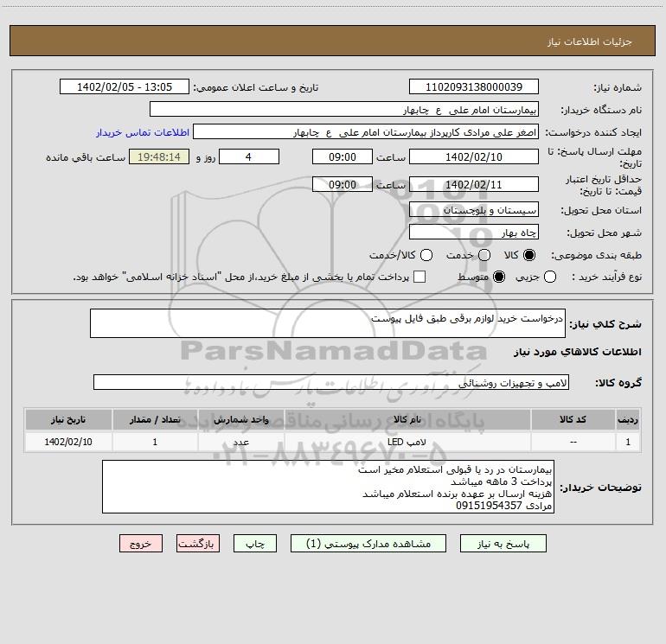Image resolution: width=666 pixels, height=644 pixels.
Task: Select the کالا radio button
Action: tap(529, 255)
